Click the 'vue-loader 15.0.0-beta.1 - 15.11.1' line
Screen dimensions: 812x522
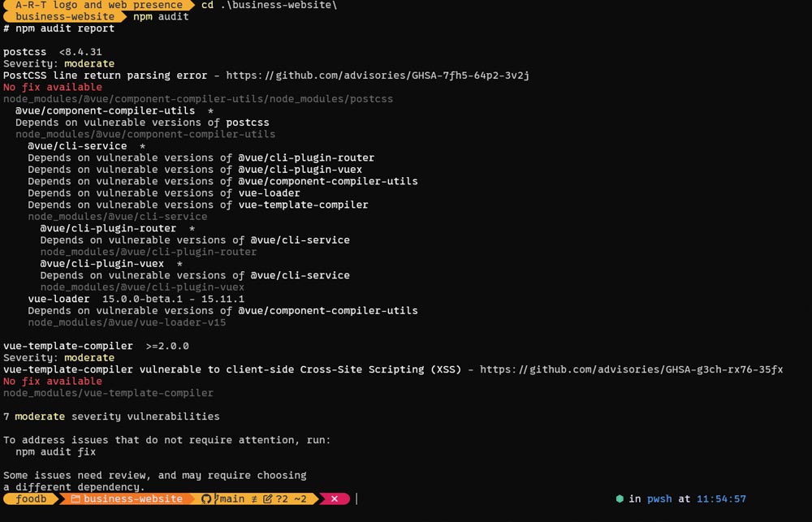pos(136,299)
